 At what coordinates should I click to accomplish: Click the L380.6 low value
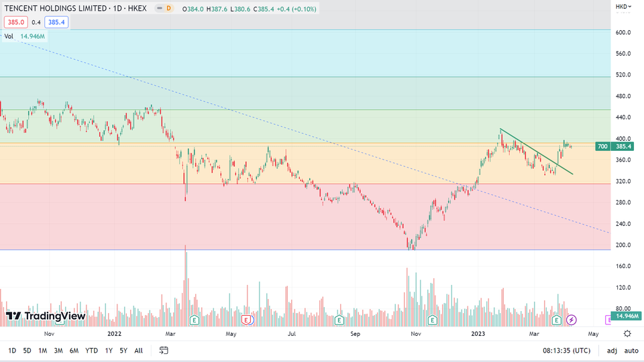(x=240, y=9)
